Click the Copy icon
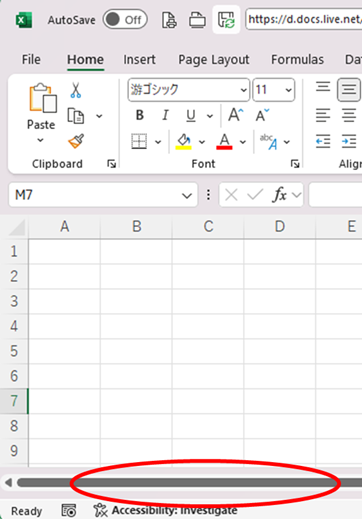Viewport: 362px width, 519px height. coord(76,116)
